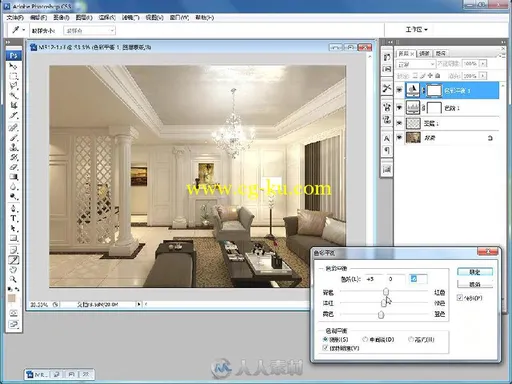Select the 阴影(S) radio button
Viewport: 512px width, 384px height.
[326, 339]
